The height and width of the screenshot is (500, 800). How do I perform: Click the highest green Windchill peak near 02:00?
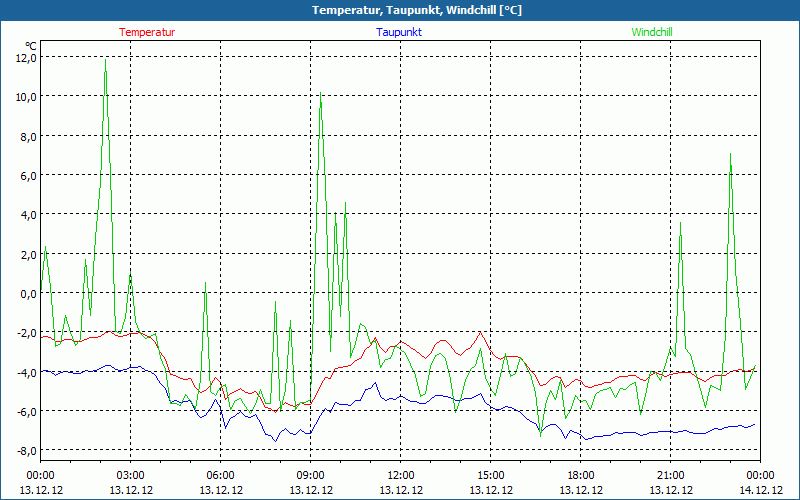point(106,60)
